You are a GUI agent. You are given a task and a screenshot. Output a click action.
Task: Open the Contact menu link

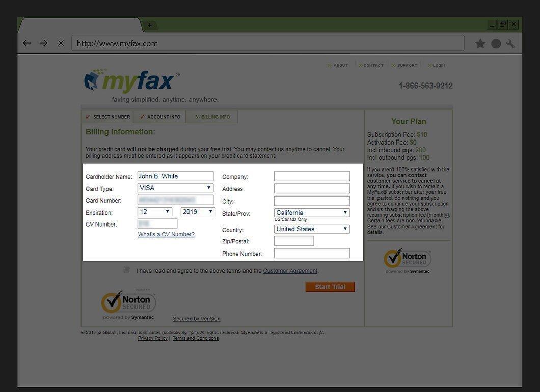coord(371,65)
